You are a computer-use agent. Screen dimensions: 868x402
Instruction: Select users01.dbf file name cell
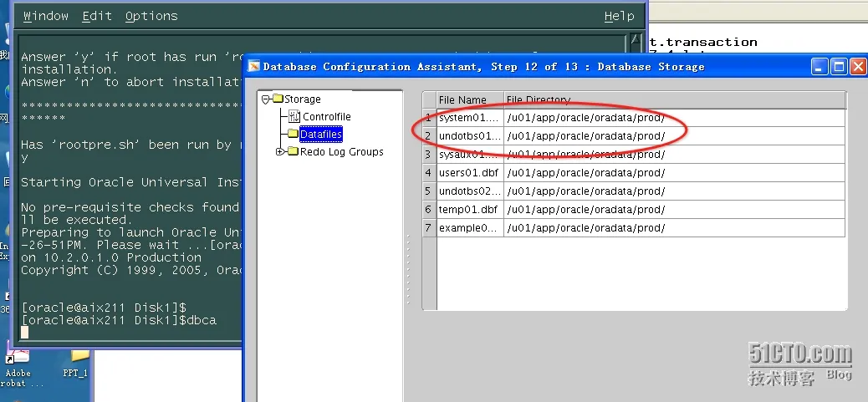click(470, 172)
